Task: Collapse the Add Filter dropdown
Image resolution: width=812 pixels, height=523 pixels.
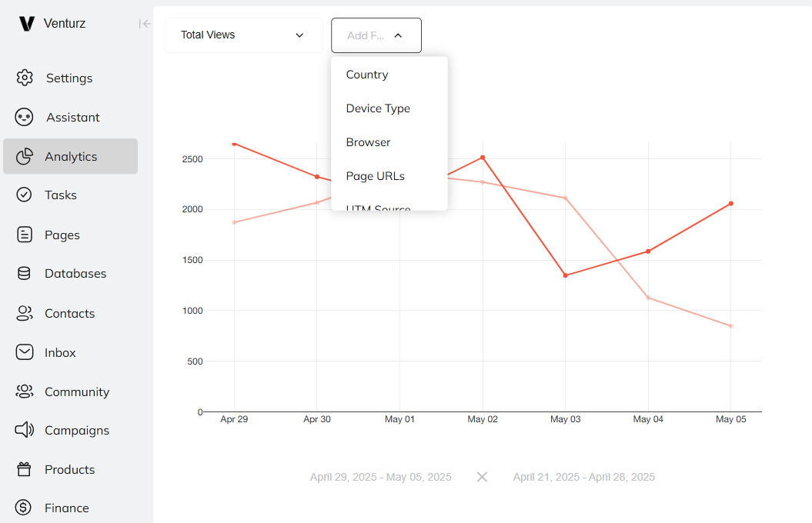Action: pyautogui.click(x=376, y=35)
